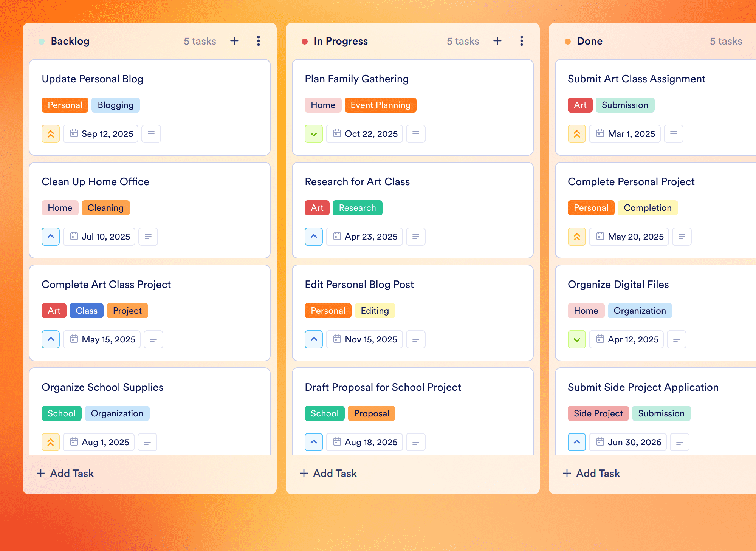756x551 pixels.
Task: Click notes icon on Edit Personal Blog Post
Action: (x=416, y=339)
